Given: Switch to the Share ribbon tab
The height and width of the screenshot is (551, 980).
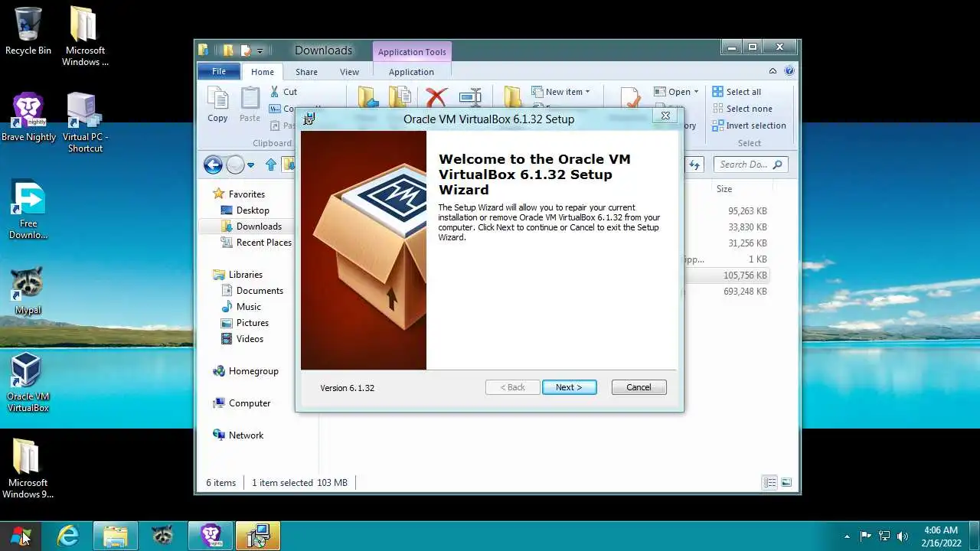Looking at the screenshot, I should point(306,72).
